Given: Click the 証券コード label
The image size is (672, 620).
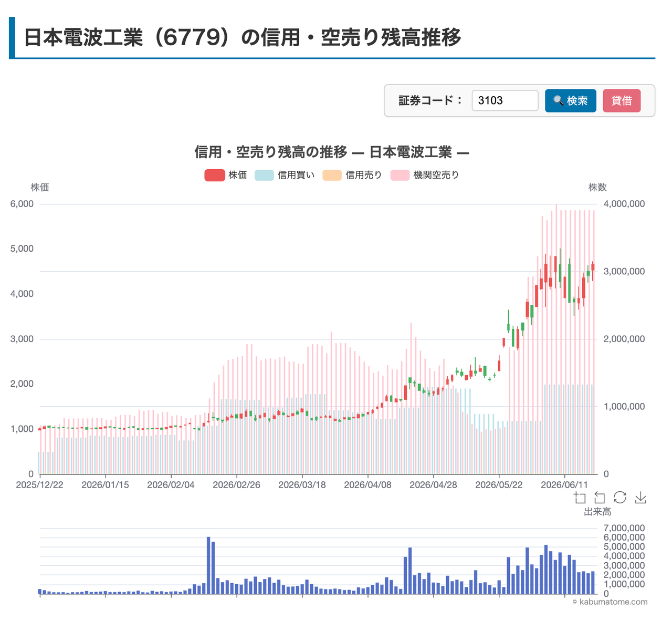Looking at the screenshot, I should click(x=430, y=100).
